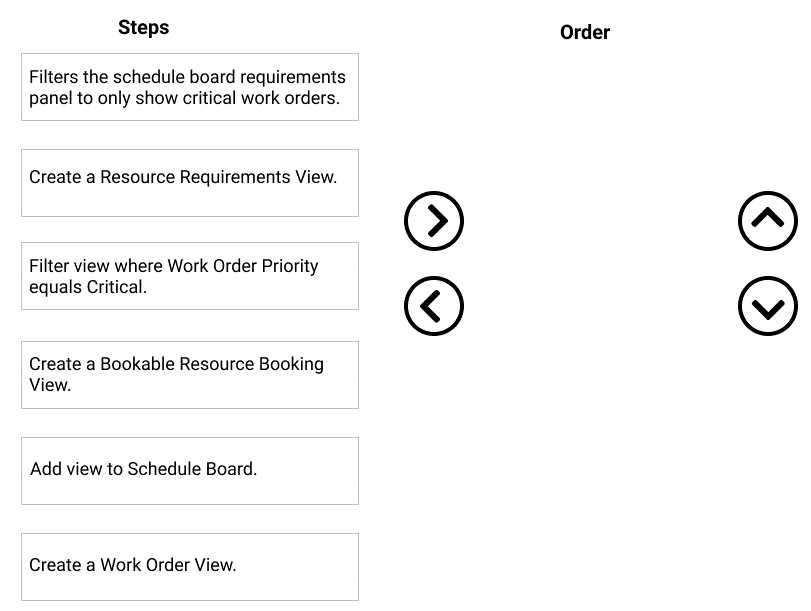This screenshot has height=611, width=811.
Task: Shift the selected Order item downward
Action: coord(767,306)
